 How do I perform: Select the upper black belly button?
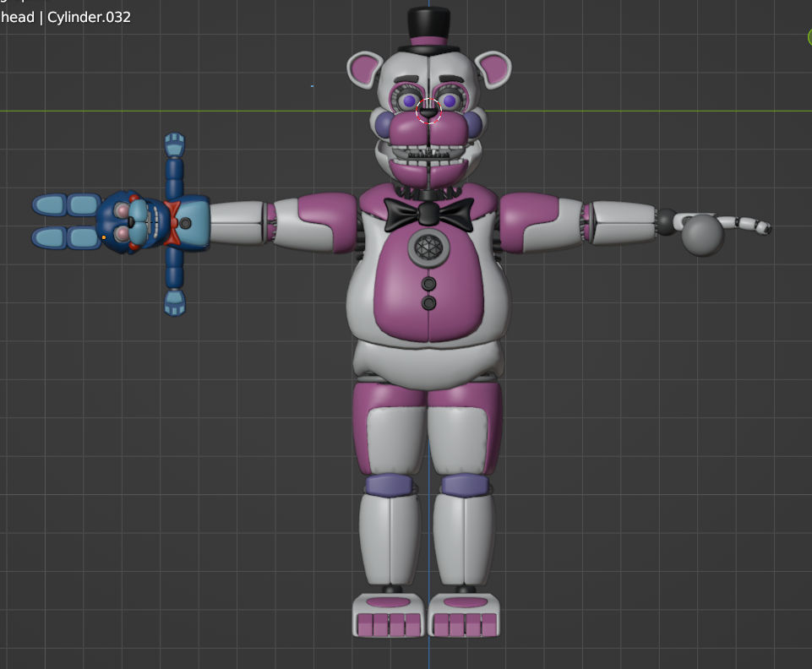pos(428,283)
